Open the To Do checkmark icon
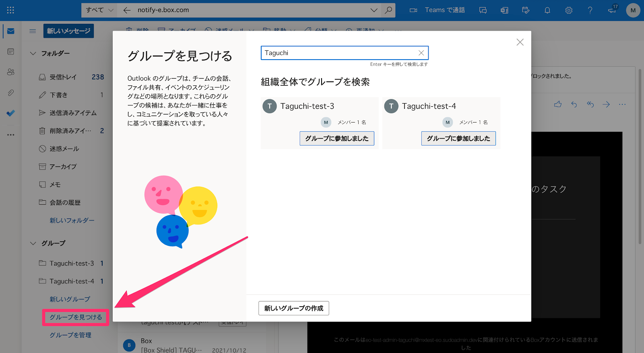This screenshot has height=353, width=644. point(11,113)
